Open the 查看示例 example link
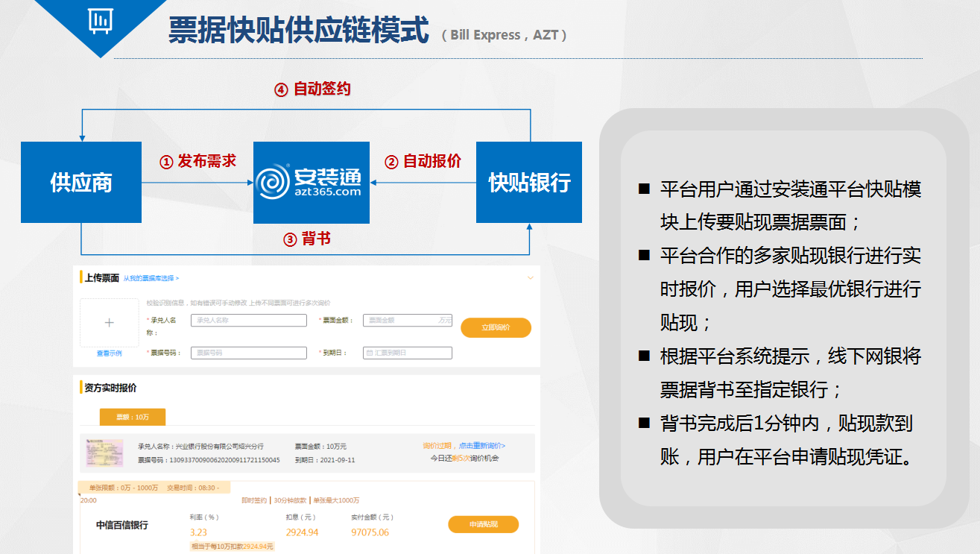Viewport: 980px width, 554px height. 109,353
